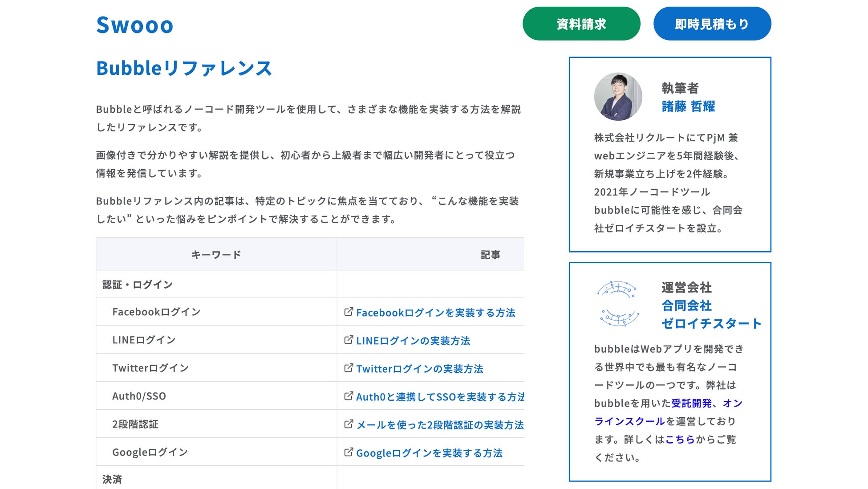Screen dimensions: 868x489
Task: Click external-link icon beside Facebookログイン article
Action: coord(349,312)
